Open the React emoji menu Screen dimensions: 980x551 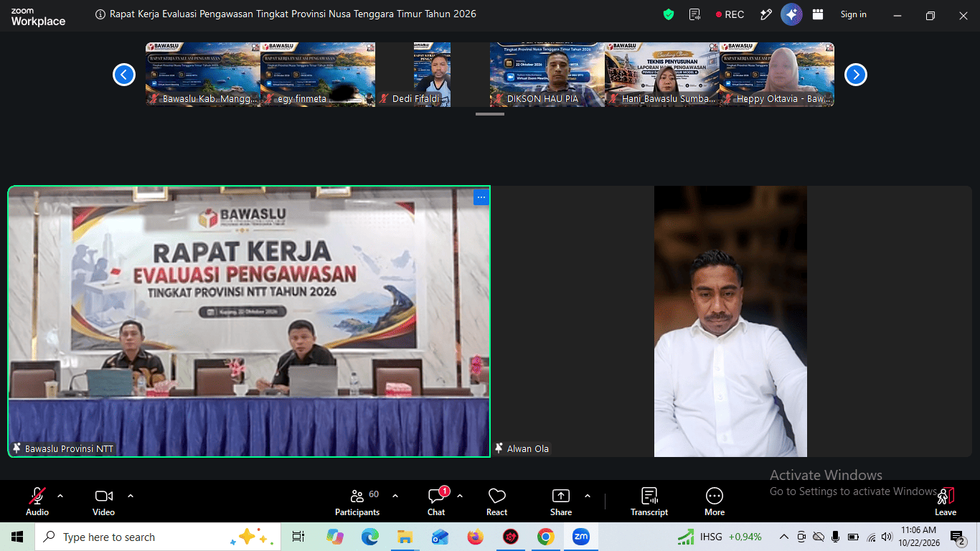496,501
